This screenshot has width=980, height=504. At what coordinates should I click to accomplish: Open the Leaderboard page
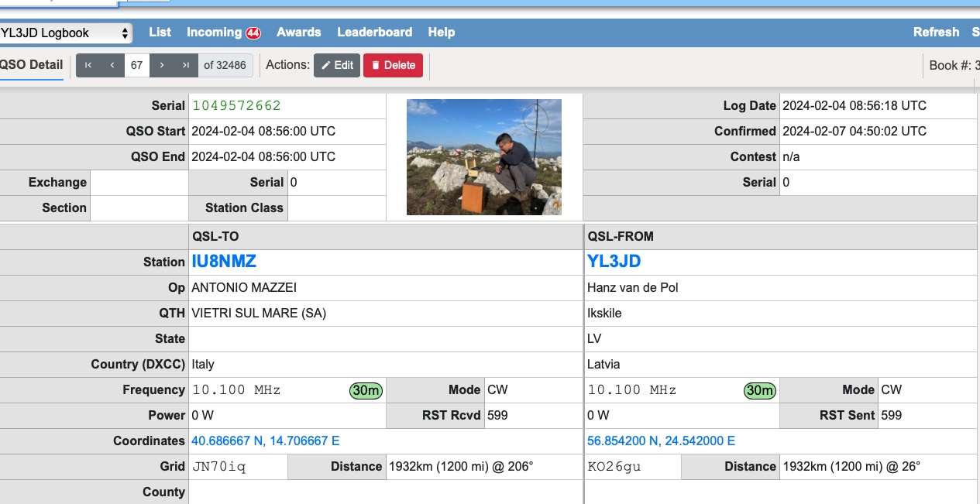[374, 33]
